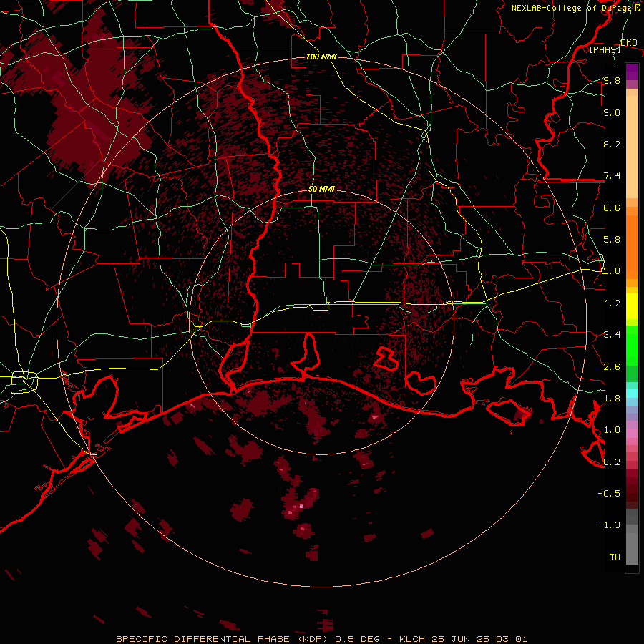Click the '5.0' scale value
This screenshot has width=644, height=644.
coord(612,271)
